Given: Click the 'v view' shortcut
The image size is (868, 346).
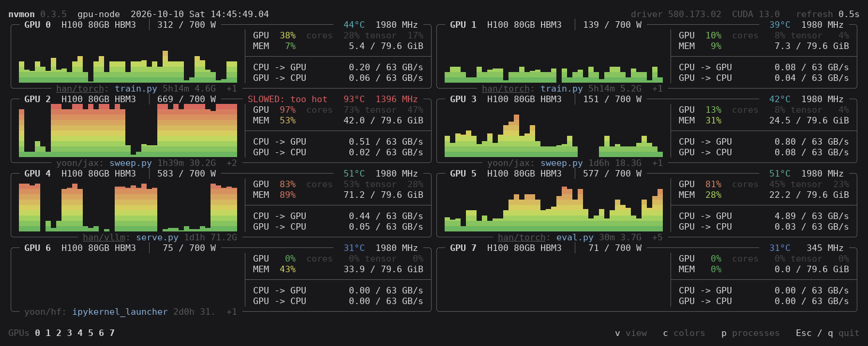Looking at the screenshot, I should [631, 333].
